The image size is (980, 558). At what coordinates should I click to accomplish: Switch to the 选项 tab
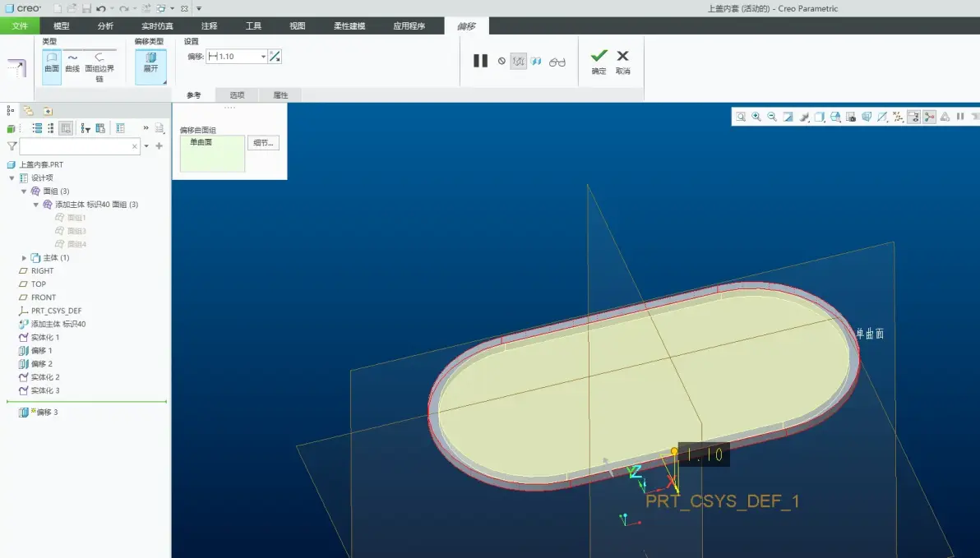(x=237, y=95)
